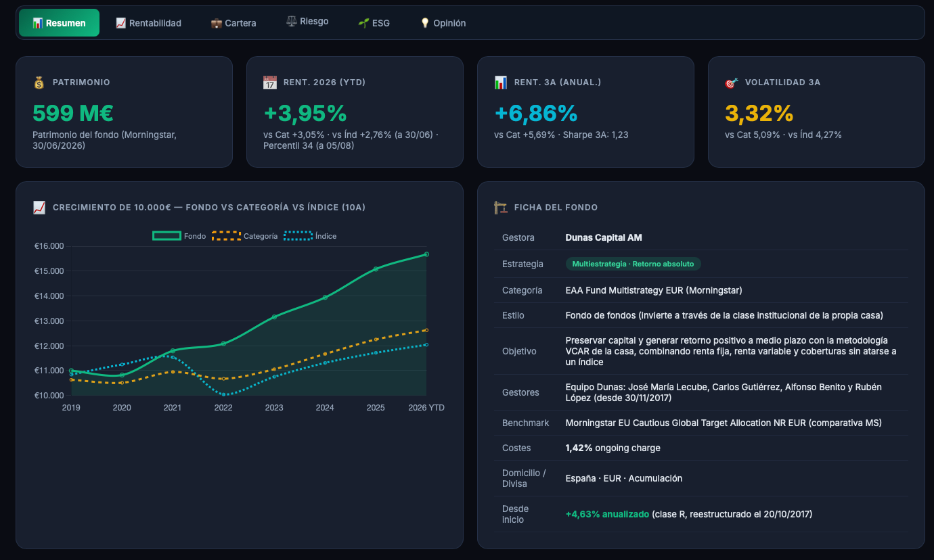Click the +4,63% anualizado value
Image resolution: width=934 pixels, height=560 pixels.
pos(607,514)
